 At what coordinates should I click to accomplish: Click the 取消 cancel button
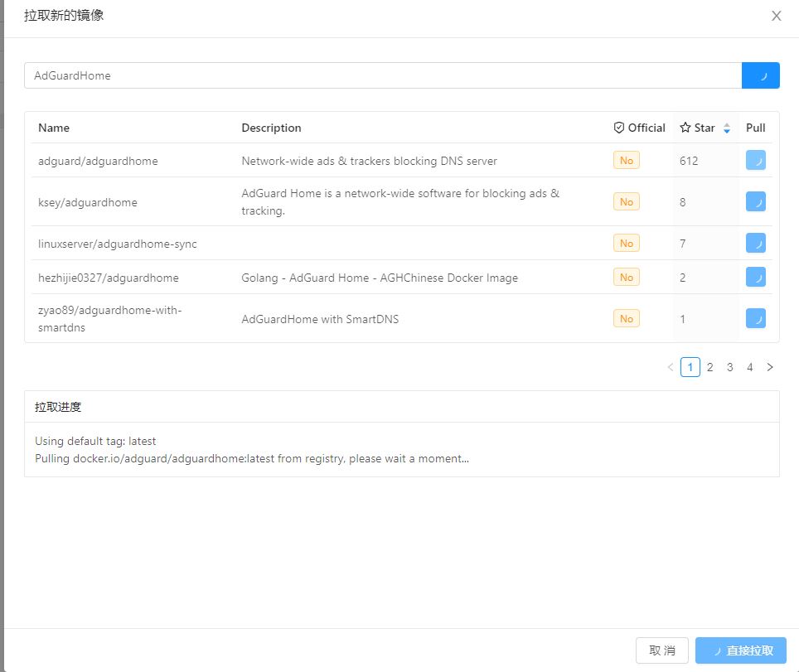point(662,650)
